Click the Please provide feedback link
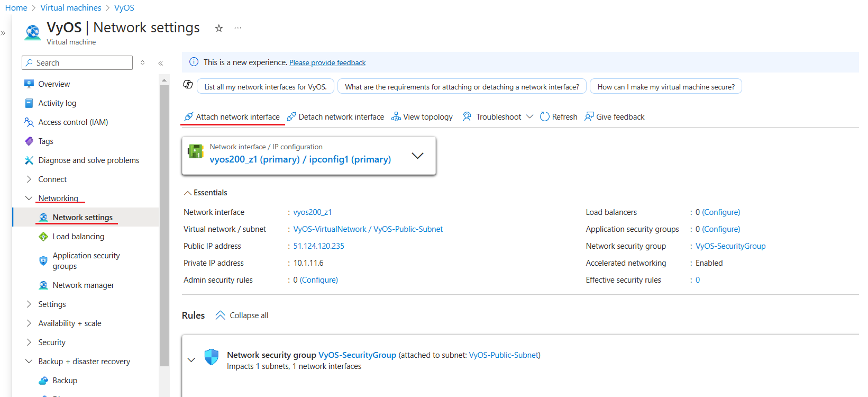Image resolution: width=868 pixels, height=397 pixels. click(327, 62)
